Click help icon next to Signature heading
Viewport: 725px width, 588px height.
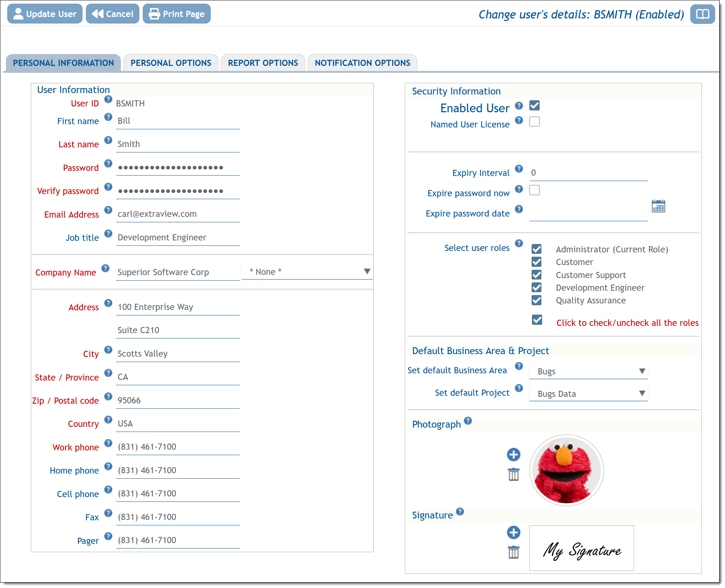[x=460, y=512]
